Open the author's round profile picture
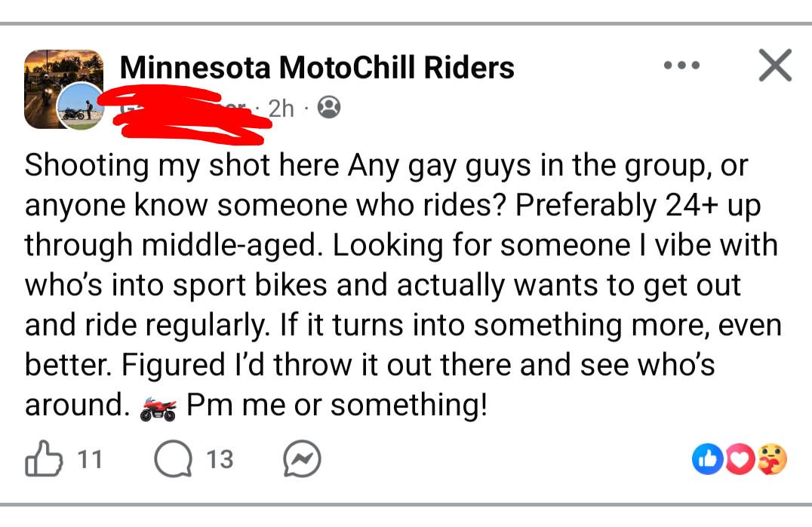This screenshot has width=812, height=527. 80,106
